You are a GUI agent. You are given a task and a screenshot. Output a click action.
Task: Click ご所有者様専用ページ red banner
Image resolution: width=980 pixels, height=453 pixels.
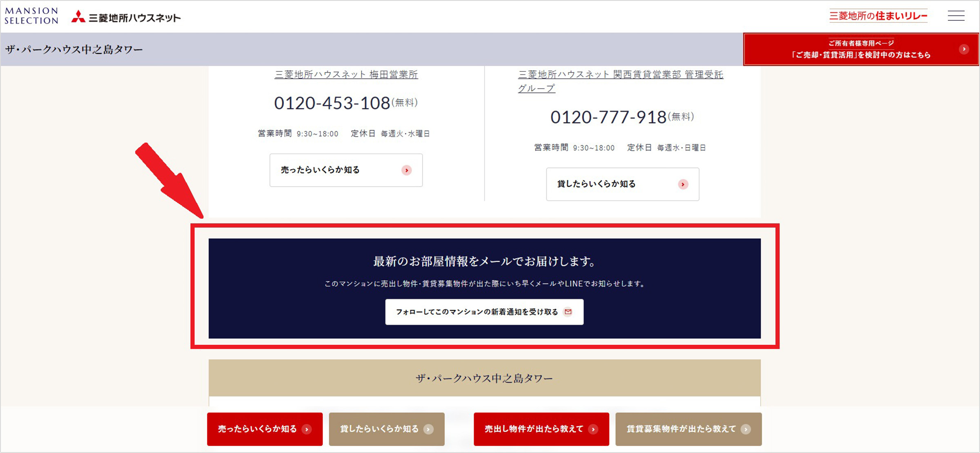[x=861, y=49]
